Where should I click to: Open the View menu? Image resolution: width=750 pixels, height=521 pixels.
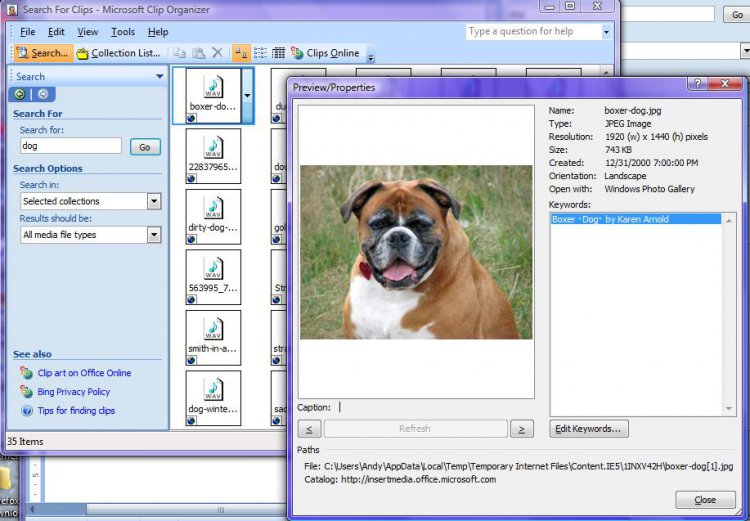pos(88,32)
